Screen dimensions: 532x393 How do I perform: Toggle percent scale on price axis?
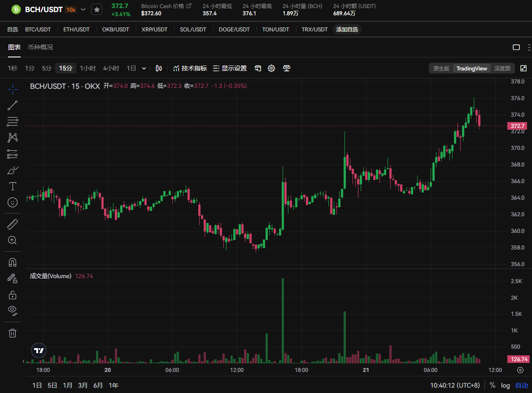[x=493, y=385]
